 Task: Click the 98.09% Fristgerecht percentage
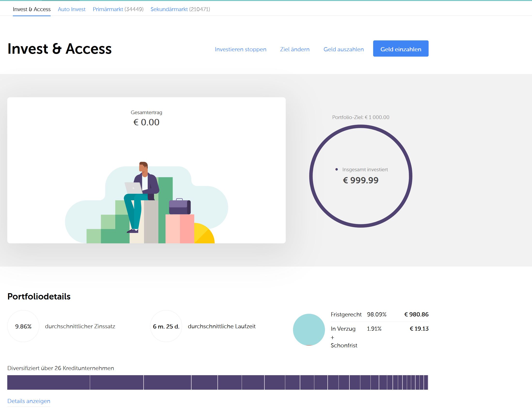[x=377, y=314]
